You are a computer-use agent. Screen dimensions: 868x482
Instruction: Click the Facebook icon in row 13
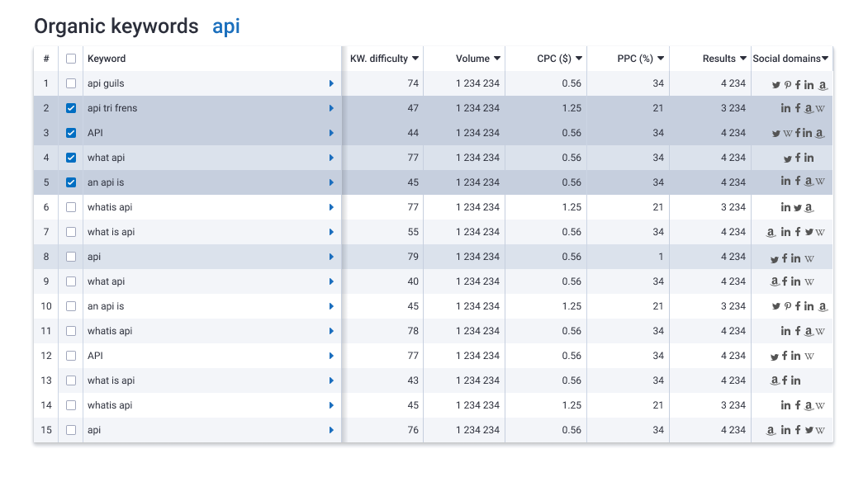[x=785, y=381]
